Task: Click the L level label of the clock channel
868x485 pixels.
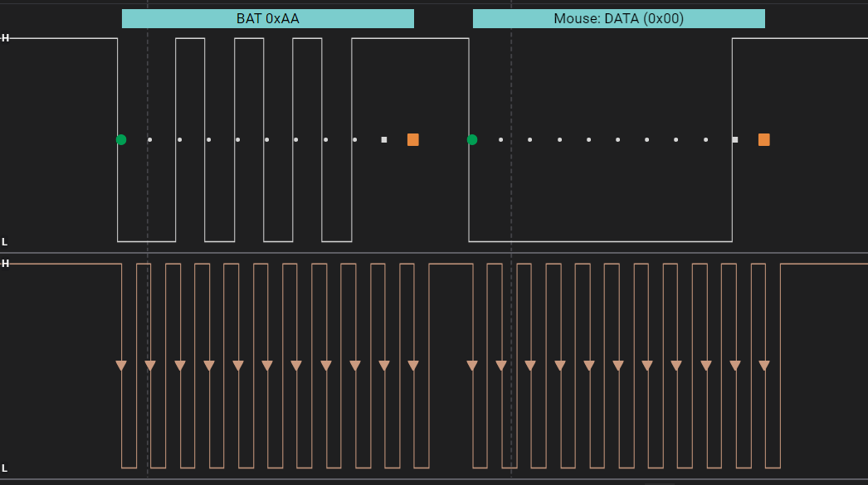Action: 4,468
